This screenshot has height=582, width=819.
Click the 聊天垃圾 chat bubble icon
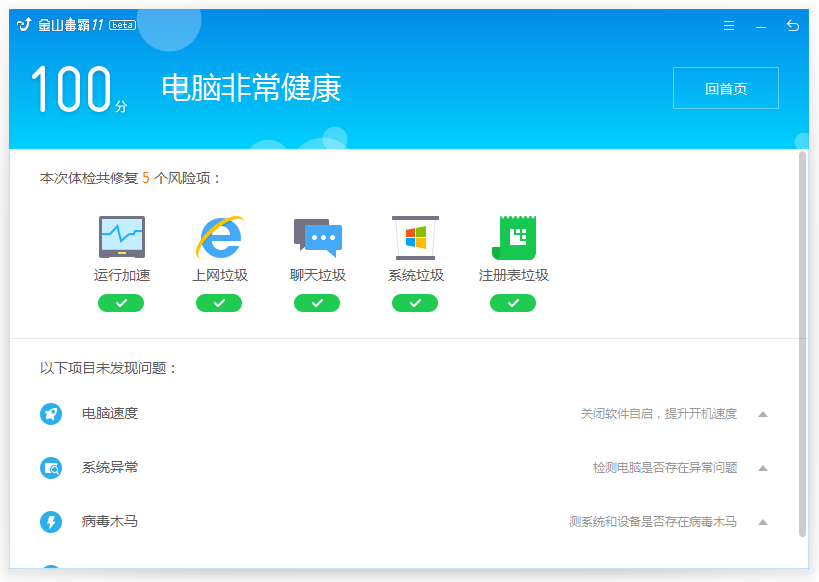click(318, 238)
